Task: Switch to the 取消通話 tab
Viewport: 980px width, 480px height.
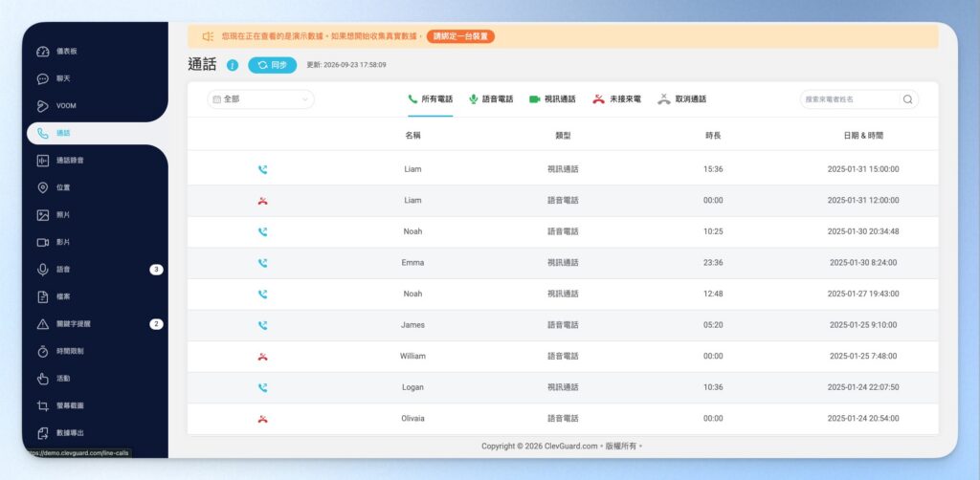Action: pyautogui.click(x=681, y=99)
